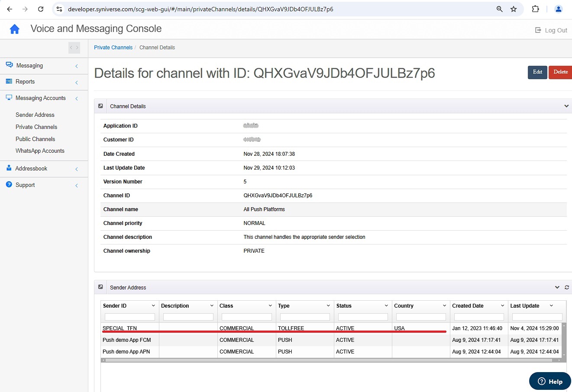Click Messaging chat bubble icon
Image resolution: width=572 pixels, height=392 pixels.
[9, 65]
